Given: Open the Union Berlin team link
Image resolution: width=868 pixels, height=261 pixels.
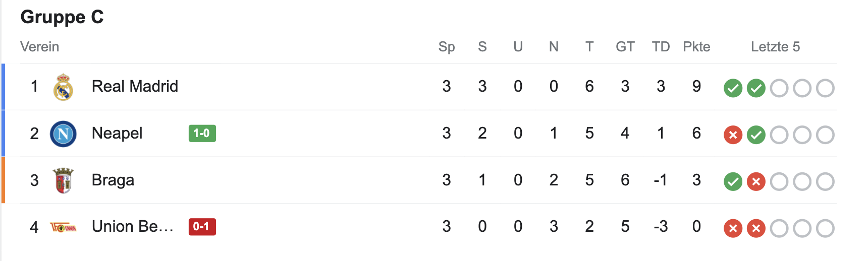Looking at the screenshot, I should (x=132, y=227).
